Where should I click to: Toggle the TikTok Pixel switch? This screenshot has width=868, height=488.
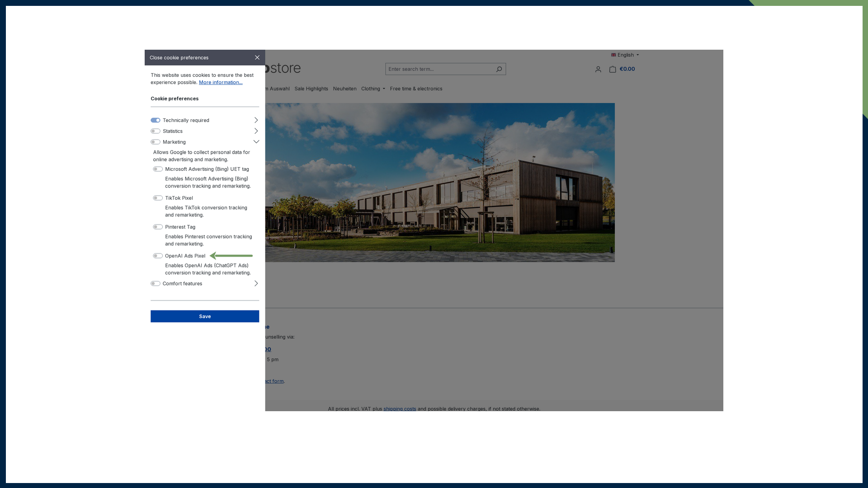tap(158, 198)
